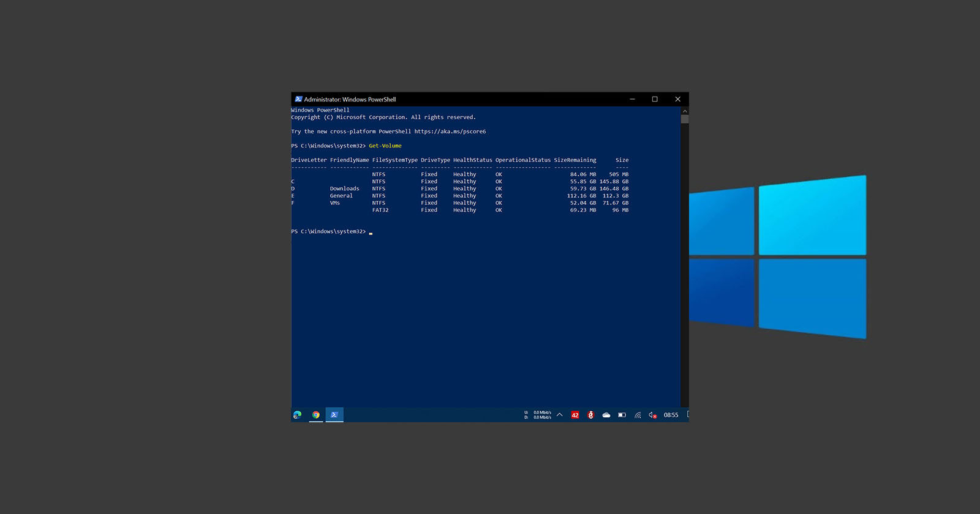This screenshot has height=514, width=980.
Task: Minimize the PowerShell window
Action: coord(633,99)
